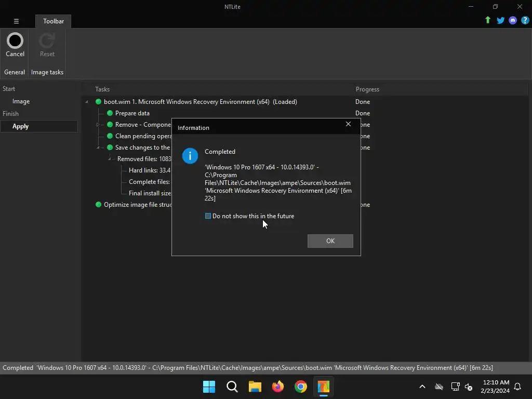The height and width of the screenshot is (399, 532).
Task: Close the Information dialog with X
Action: pyautogui.click(x=348, y=124)
